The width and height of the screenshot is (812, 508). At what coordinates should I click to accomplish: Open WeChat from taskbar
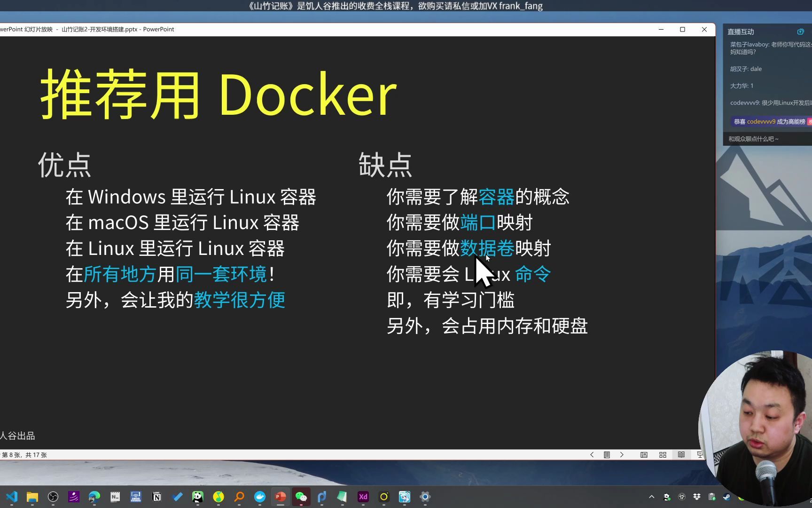click(301, 497)
